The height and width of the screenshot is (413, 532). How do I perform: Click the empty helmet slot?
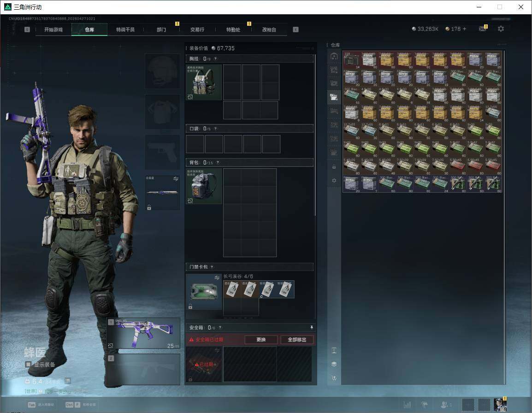tap(163, 71)
